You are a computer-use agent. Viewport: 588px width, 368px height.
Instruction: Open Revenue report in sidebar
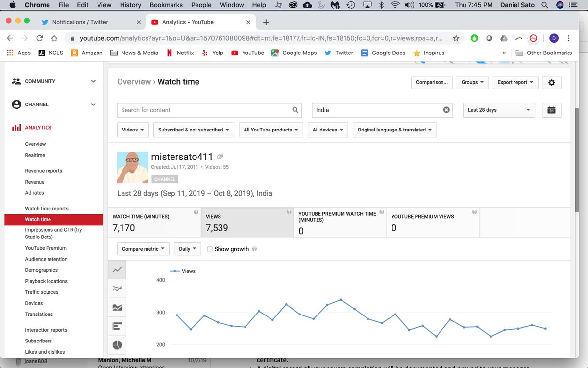tap(35, 182)
